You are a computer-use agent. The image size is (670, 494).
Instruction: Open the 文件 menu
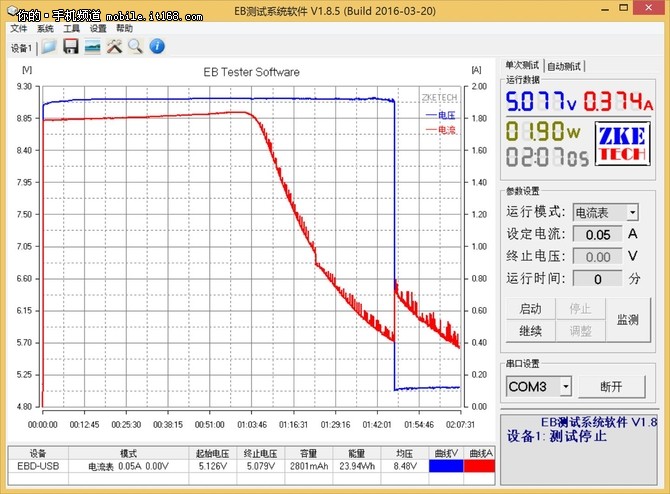(19, 29)
